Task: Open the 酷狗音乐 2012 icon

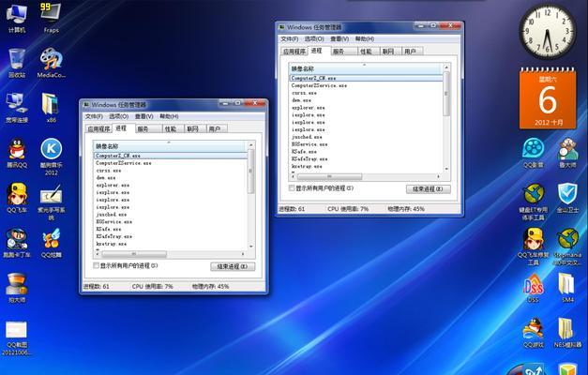Action: [x=51, y=157]
